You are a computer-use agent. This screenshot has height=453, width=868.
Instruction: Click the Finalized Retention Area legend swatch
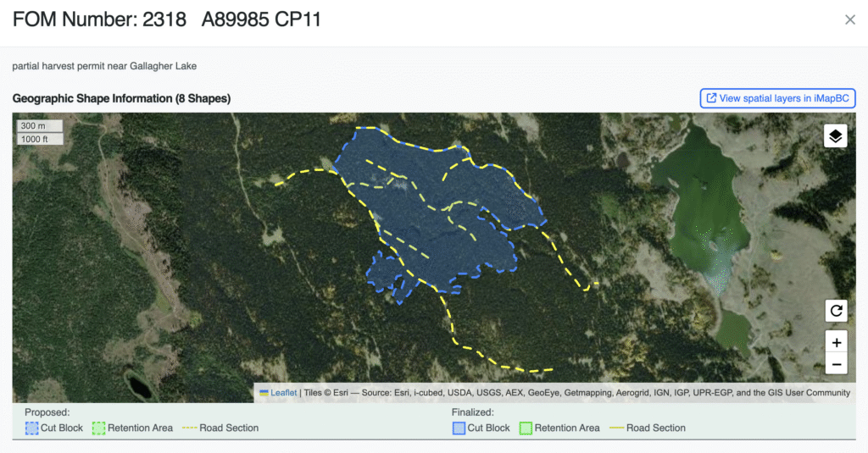pos(525,428)
